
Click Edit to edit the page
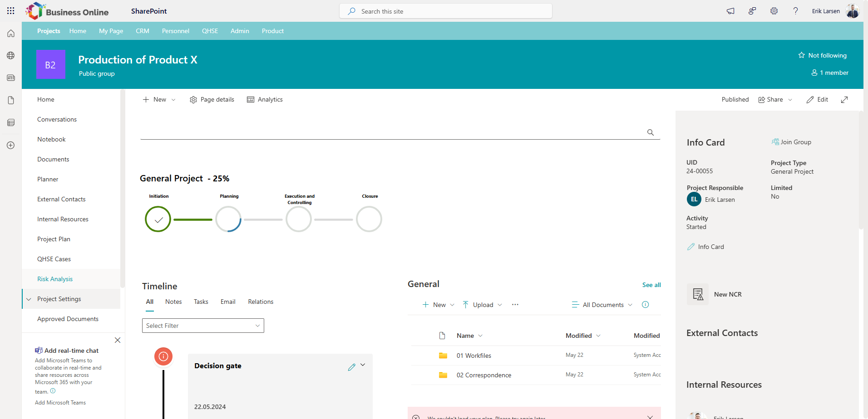[817, 100]
